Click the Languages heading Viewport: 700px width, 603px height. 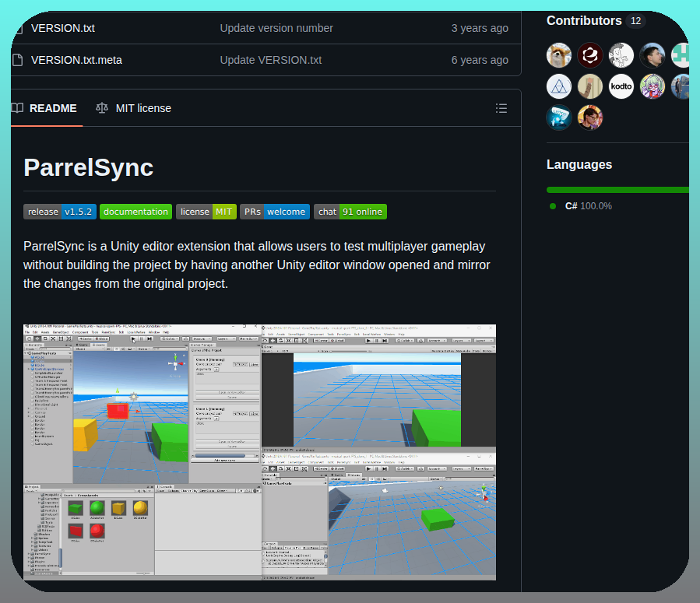pyautogui.click(x=579, y=165)
